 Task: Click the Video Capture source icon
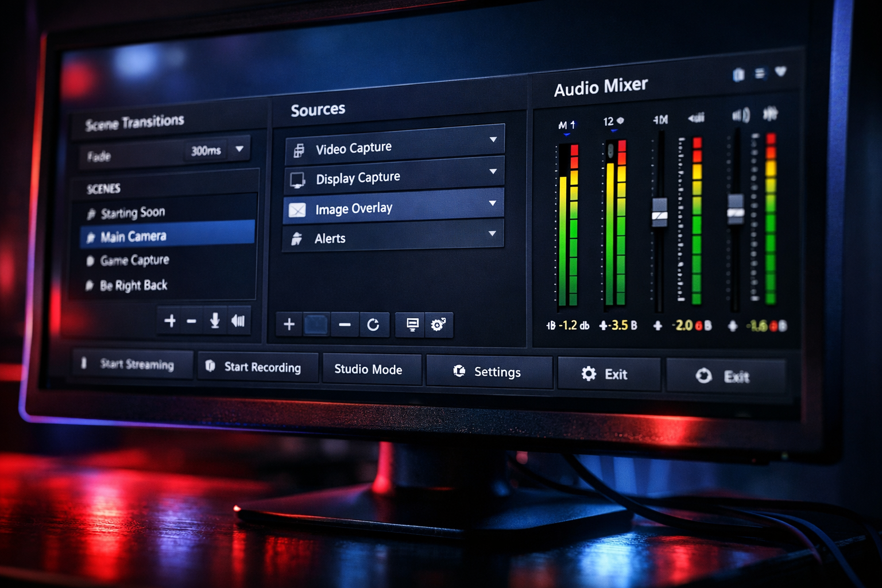coord(299,151)
